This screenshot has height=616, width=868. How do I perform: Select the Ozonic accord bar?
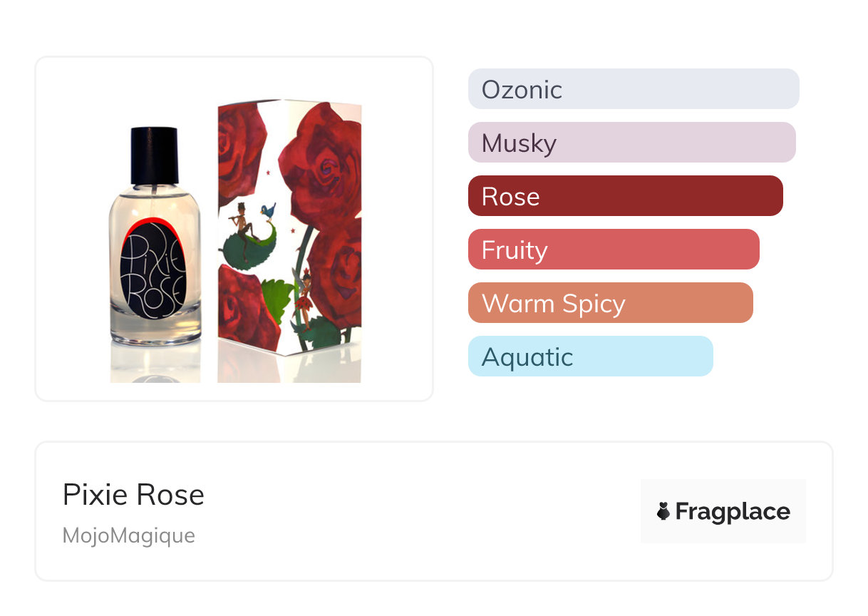click(x=634, y=89)
